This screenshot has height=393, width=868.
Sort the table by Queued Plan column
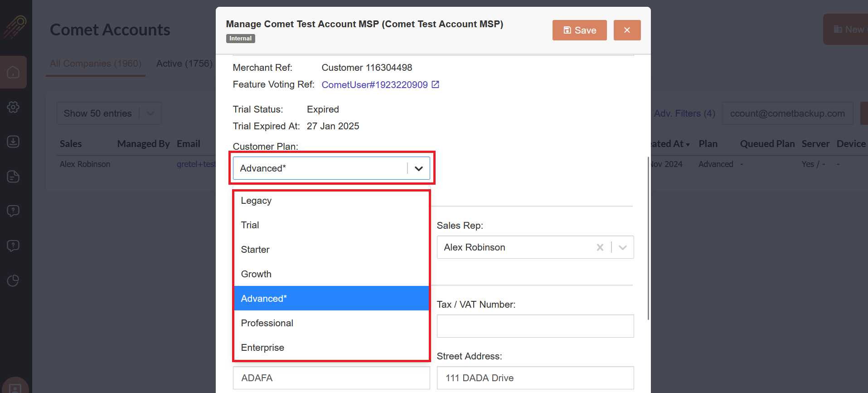pyautogui.click(x=767, y=144)
